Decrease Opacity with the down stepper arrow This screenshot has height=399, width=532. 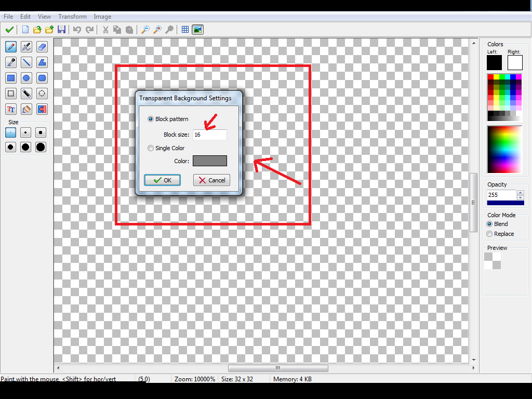[520, 197]
